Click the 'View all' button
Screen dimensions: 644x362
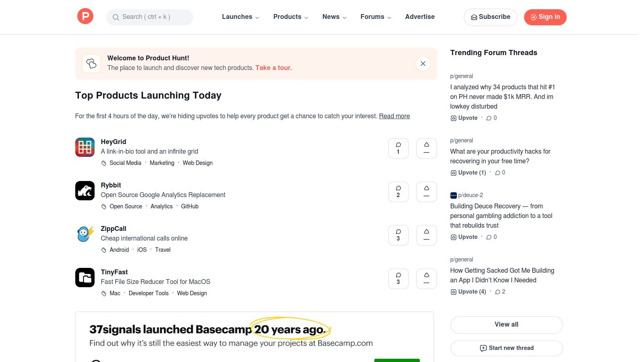coord(506,325)
